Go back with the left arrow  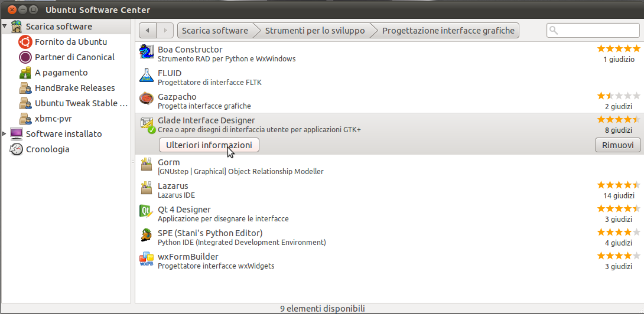point(148,30)
